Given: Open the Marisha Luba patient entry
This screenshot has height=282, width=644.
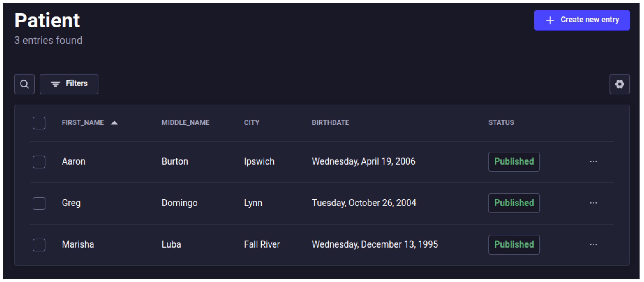Looking at the screenshot, I should pos(322,245).
